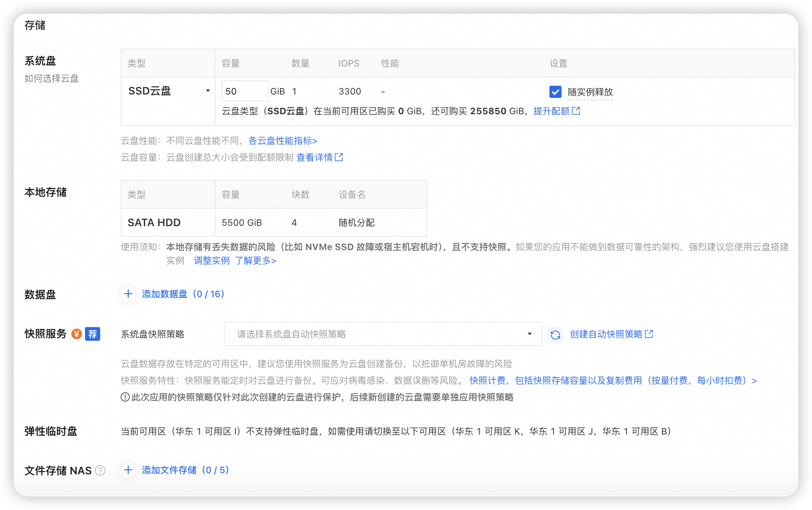This screenshot has width=812, height=510.
Task: Expand the dropdown arrow in the snapshot policy field
Action: coord(530,334)
